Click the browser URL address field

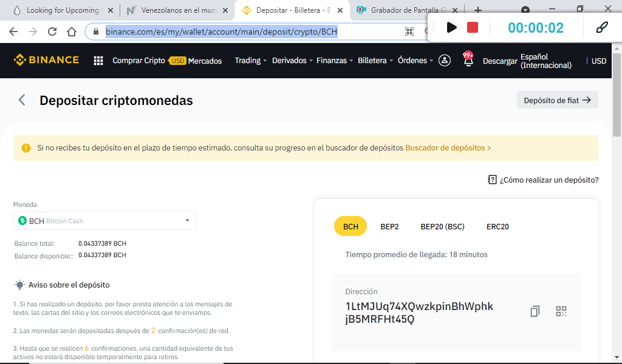click(221, 32)
